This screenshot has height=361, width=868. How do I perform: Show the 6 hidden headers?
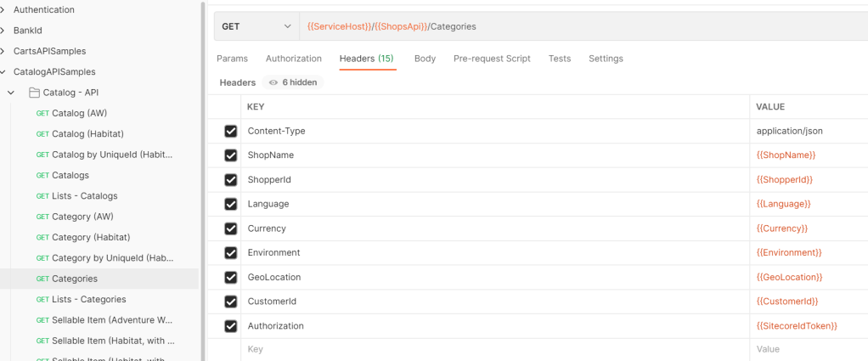click(293, 82)
